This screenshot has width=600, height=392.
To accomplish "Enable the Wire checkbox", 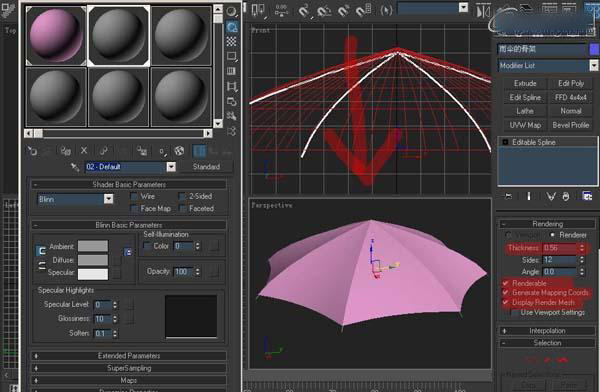I will [134, 197].
